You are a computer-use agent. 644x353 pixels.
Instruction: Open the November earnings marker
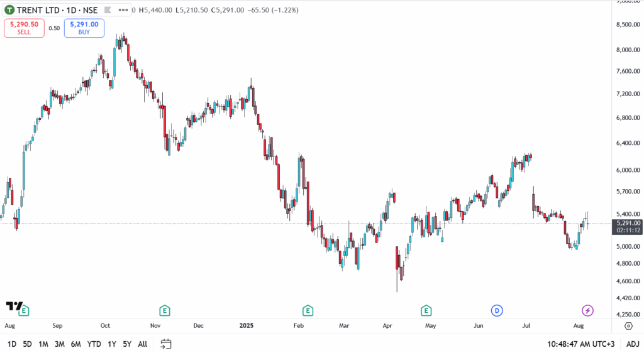[x=165, y=310]
